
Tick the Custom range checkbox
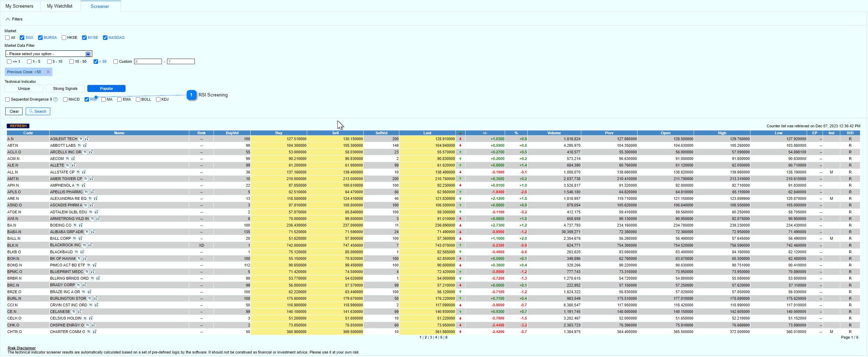tap(116, 61)
